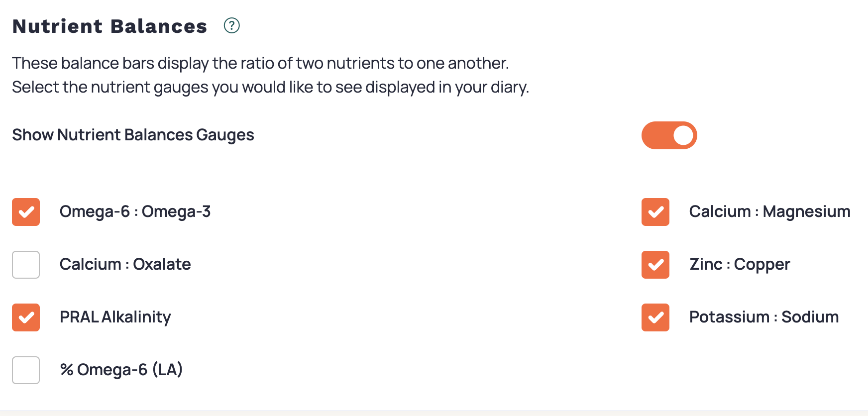Viewport: 868px width, 416px height.
Task: Click the Show Nutrient Balances Gauges text
Action: 133,135
